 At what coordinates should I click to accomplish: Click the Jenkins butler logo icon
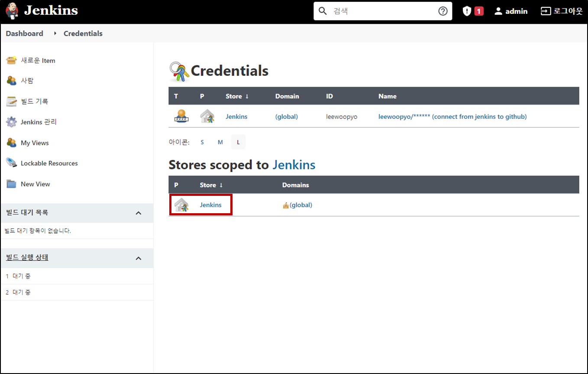pyautogui.click(x=13, y=11)
